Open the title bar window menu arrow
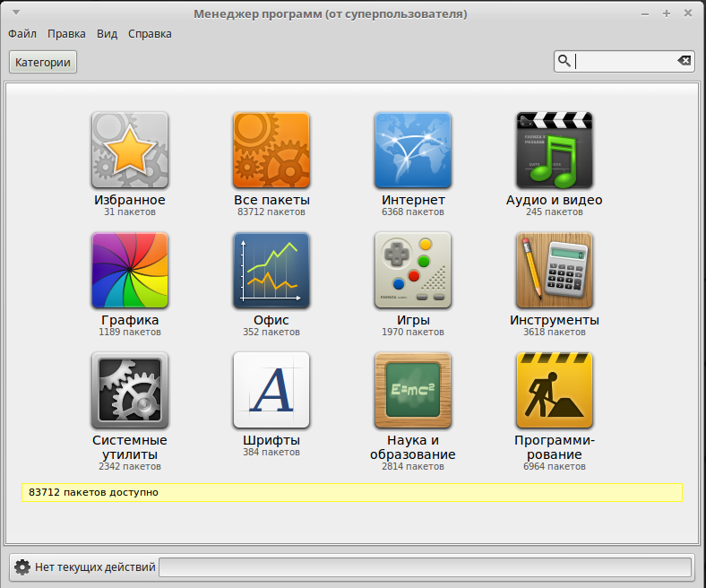 pos(15,13)
